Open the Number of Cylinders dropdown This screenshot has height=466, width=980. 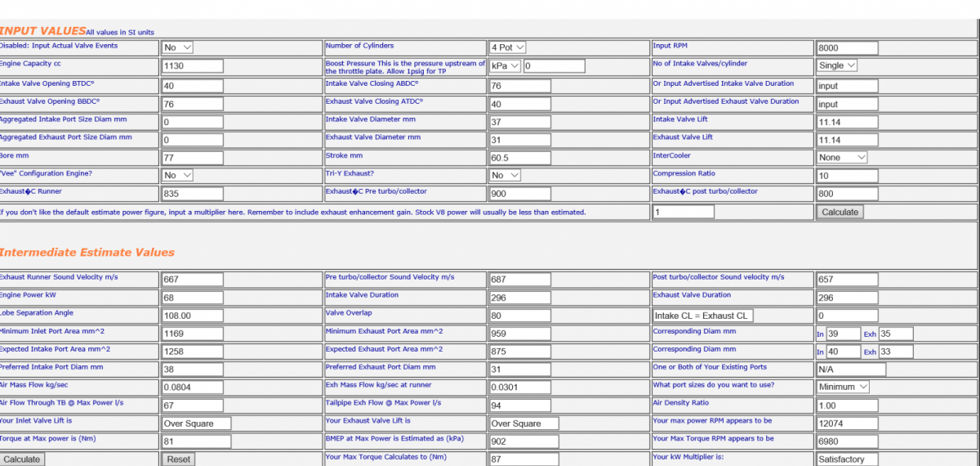[508, 47]
